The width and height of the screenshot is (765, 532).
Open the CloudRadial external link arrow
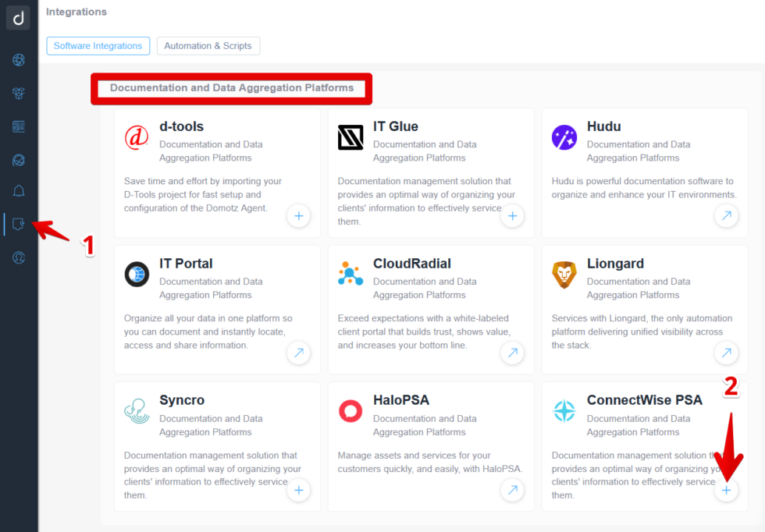coord(512,353)
